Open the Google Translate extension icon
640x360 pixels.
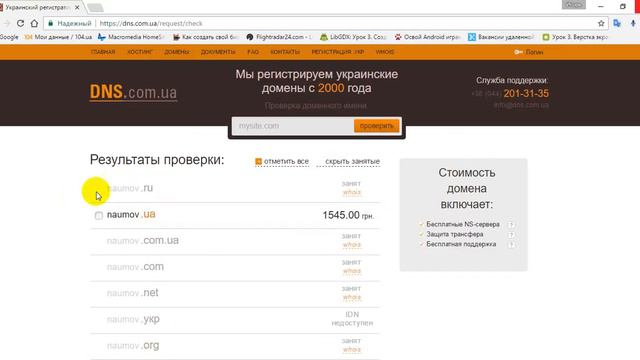click(x=617, y=23)
